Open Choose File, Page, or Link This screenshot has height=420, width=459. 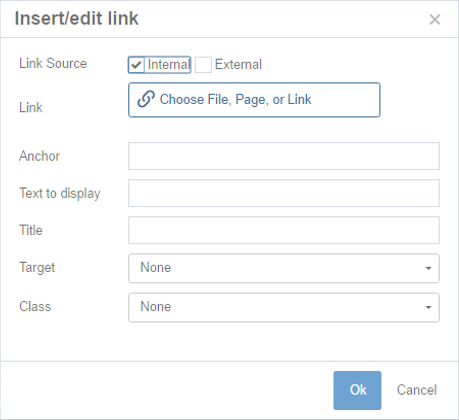pos(254,100)
